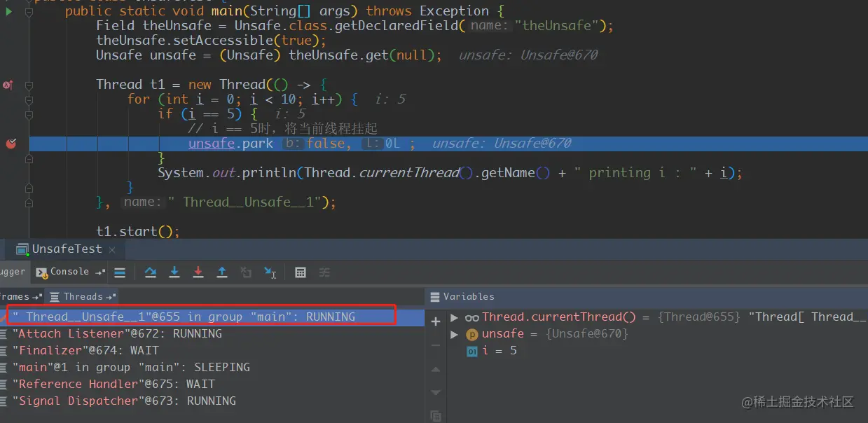Viewport: 868px width, 423px height.
Task: Open the Evaluate Expression calculator icon
Action: pos(301,272)
